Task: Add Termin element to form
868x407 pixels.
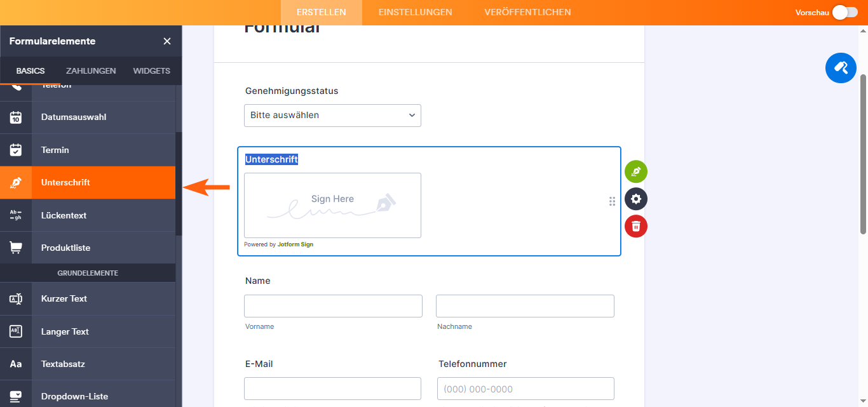Action: [x=88, y=150]
